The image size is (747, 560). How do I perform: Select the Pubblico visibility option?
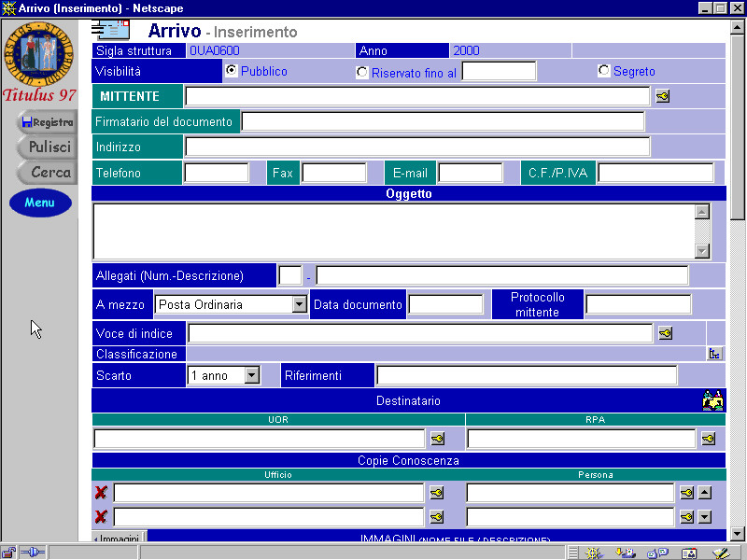click(231, 71)
